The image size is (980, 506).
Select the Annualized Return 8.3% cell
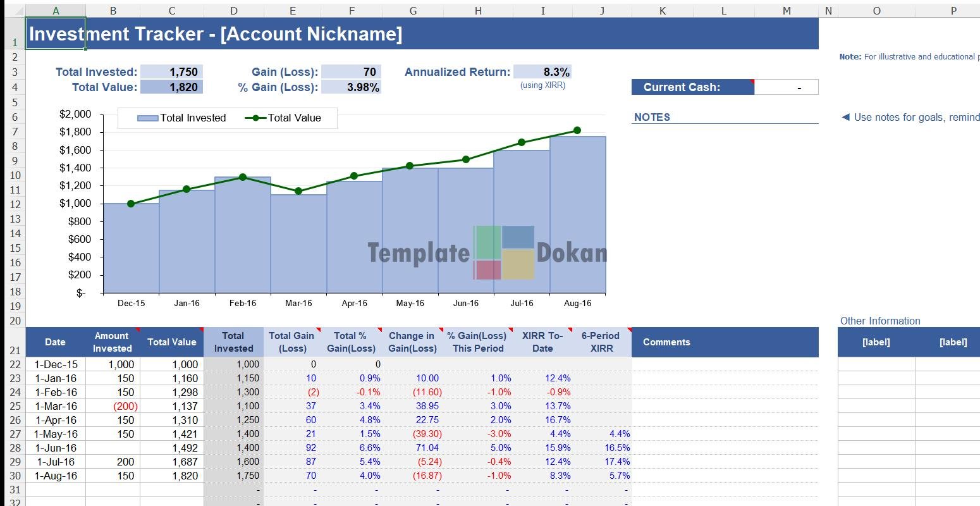tap(542, 72)
